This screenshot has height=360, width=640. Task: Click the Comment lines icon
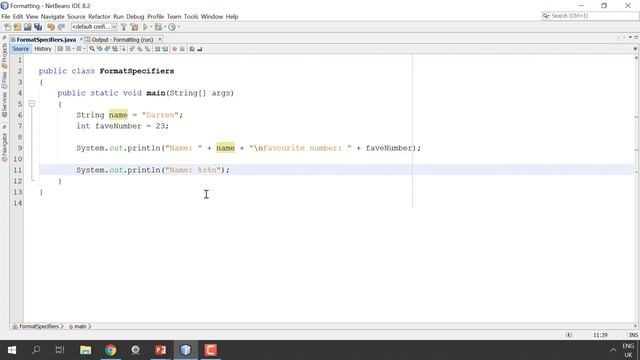click(192, 49)
